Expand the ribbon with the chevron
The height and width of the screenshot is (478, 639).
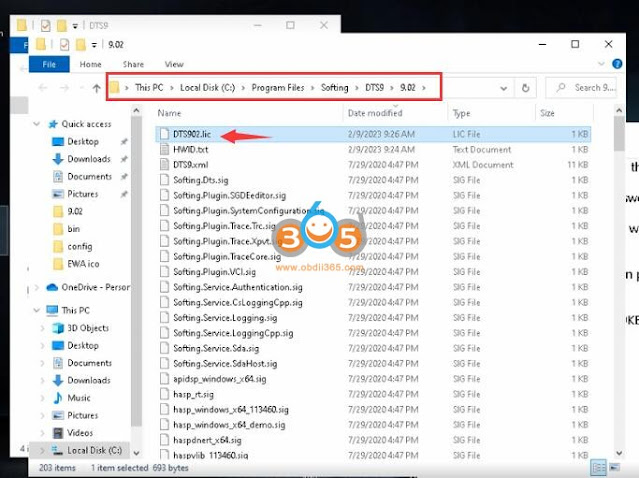pos(601,64)
